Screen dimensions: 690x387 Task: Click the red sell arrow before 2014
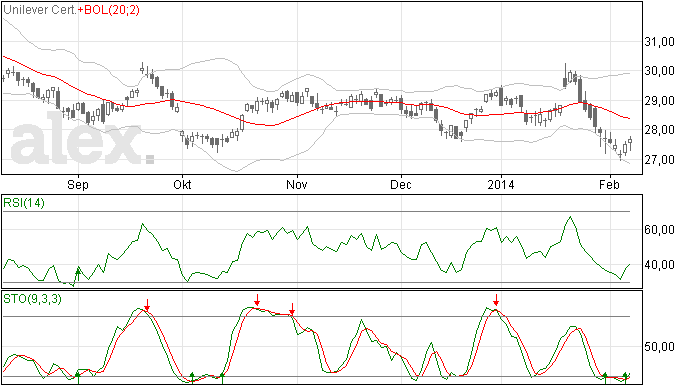click(496, 300)
